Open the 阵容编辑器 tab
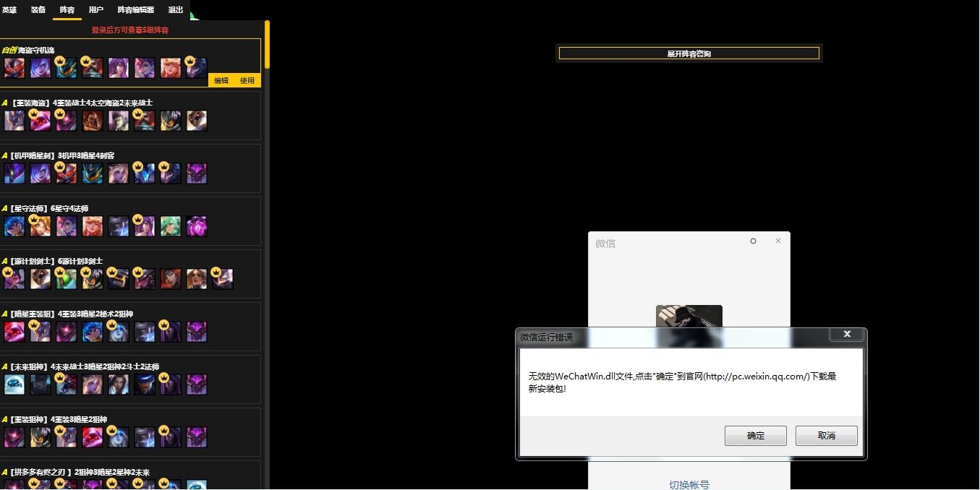 [136, 10]
